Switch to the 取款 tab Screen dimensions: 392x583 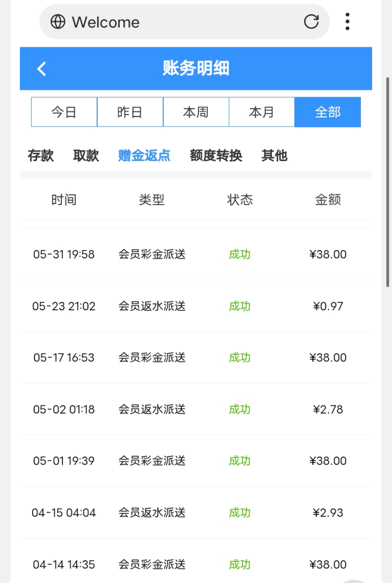click(x=86, y=155)
